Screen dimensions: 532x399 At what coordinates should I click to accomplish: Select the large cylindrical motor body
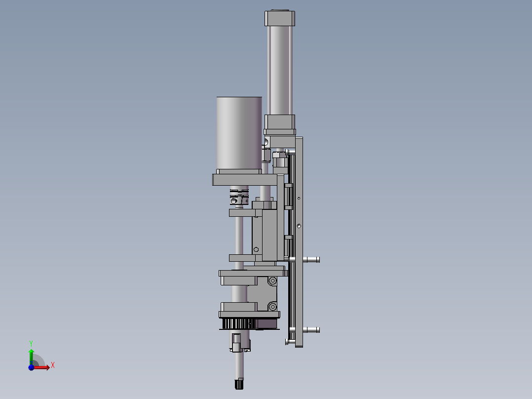[x=239, y=132]
